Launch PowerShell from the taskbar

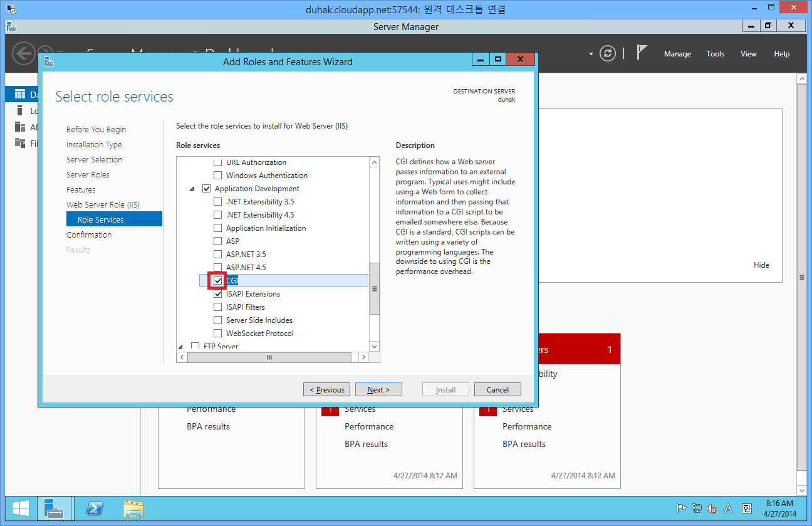coord(95,508)
